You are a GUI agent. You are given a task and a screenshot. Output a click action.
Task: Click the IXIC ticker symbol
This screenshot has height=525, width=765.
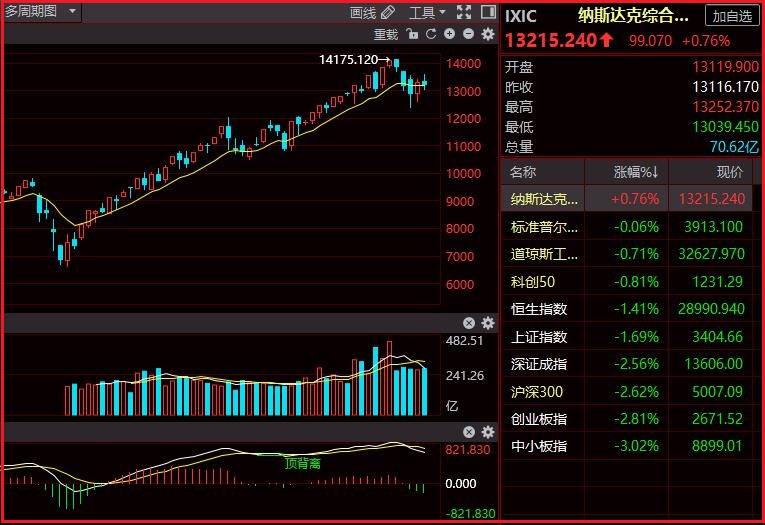[521, 17]
